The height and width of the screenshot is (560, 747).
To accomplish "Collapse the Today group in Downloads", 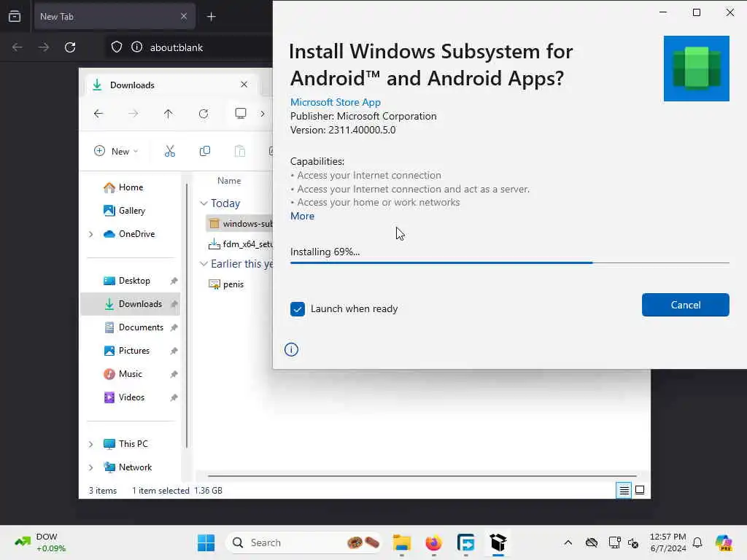I will click(x=204, y=203).
